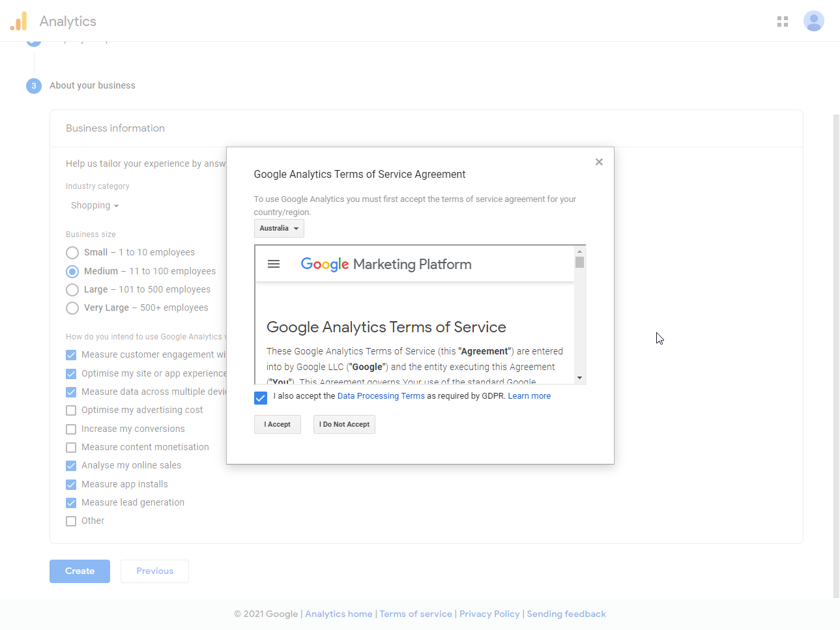The width and height of the screenshot is (840, 630).
Task: Check Measure content monetisation
Action: (x=71, y=448)
